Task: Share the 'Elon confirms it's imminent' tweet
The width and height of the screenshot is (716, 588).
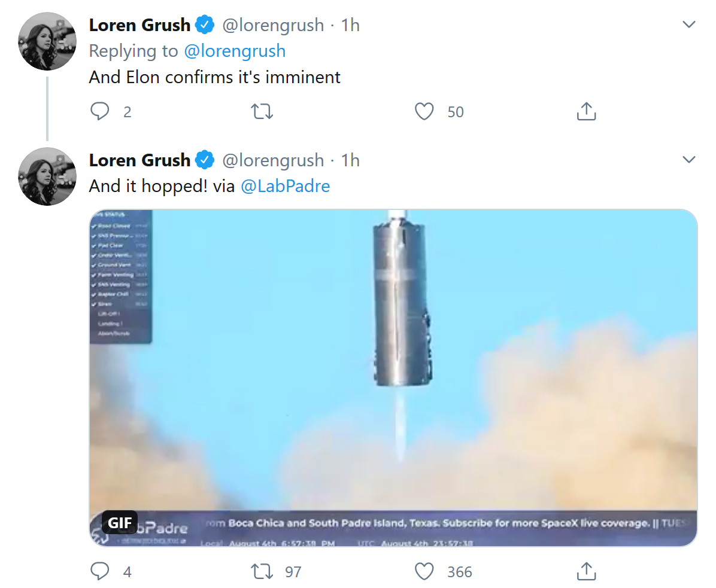Action: [586, 112]
